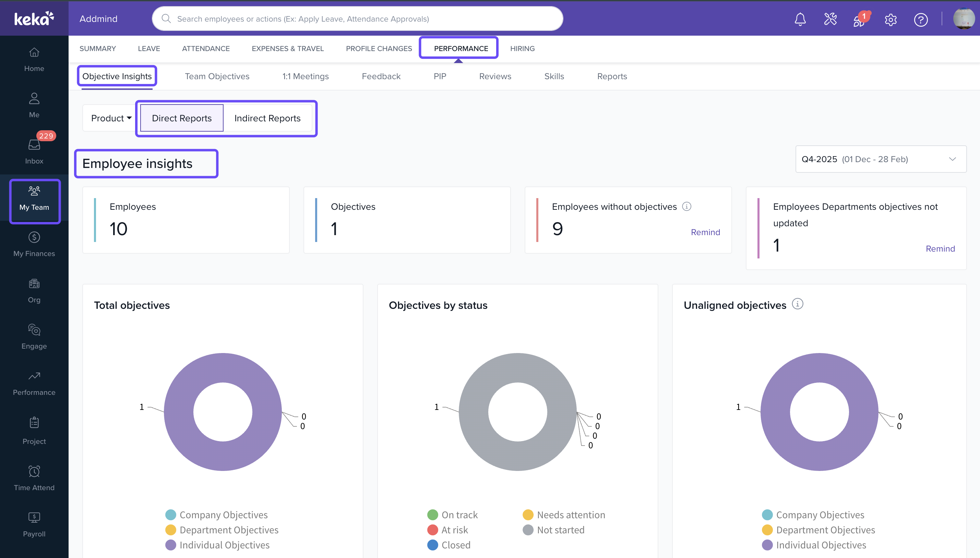This screenshot has width=980, height=558.
Task: Expand the Product department dropdown
Action: (111, 118)
